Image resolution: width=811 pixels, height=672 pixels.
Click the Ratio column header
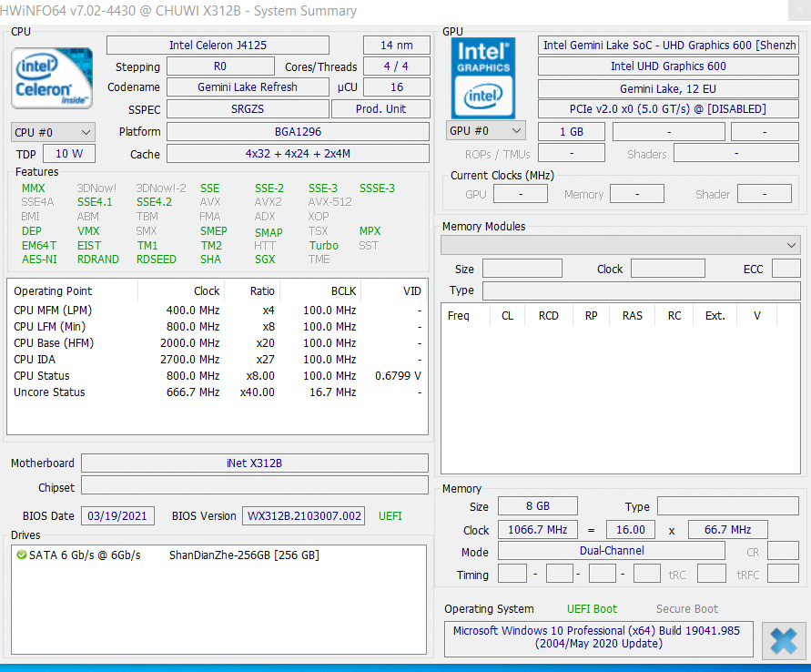click(252, 291)
